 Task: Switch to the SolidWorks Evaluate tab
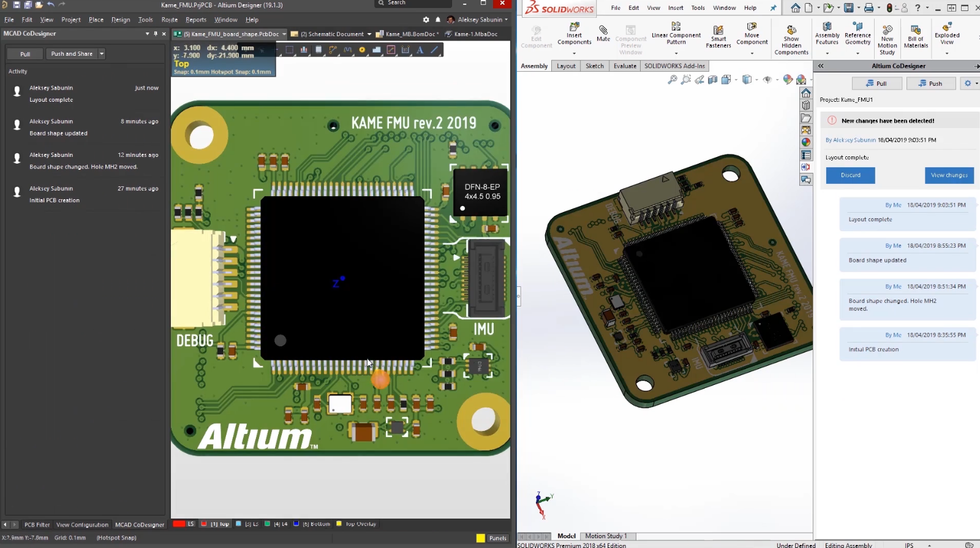(625, 66)
